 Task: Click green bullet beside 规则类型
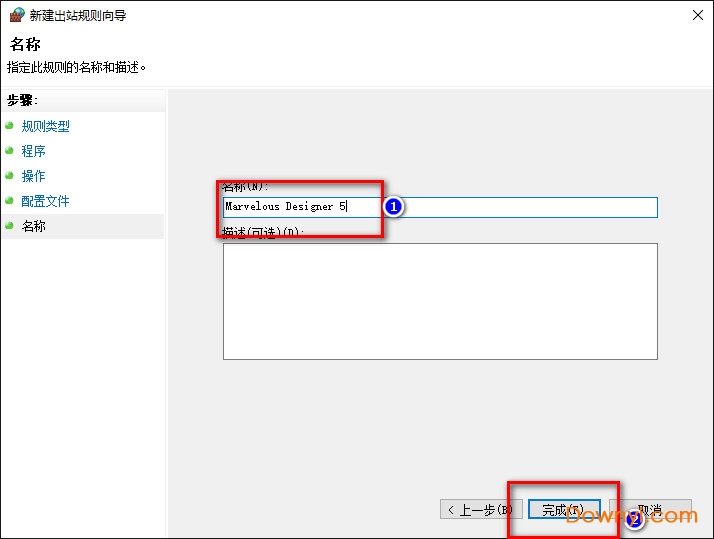click(x=10, y=126)
